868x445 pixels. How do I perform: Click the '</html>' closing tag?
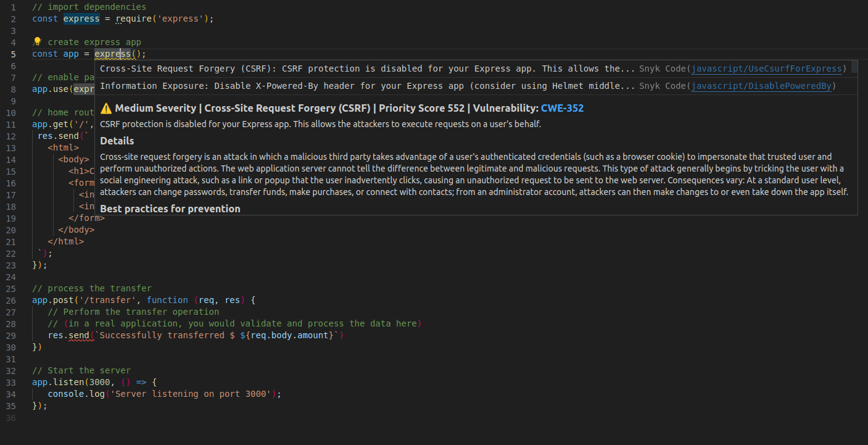click(x=66, y=241)
